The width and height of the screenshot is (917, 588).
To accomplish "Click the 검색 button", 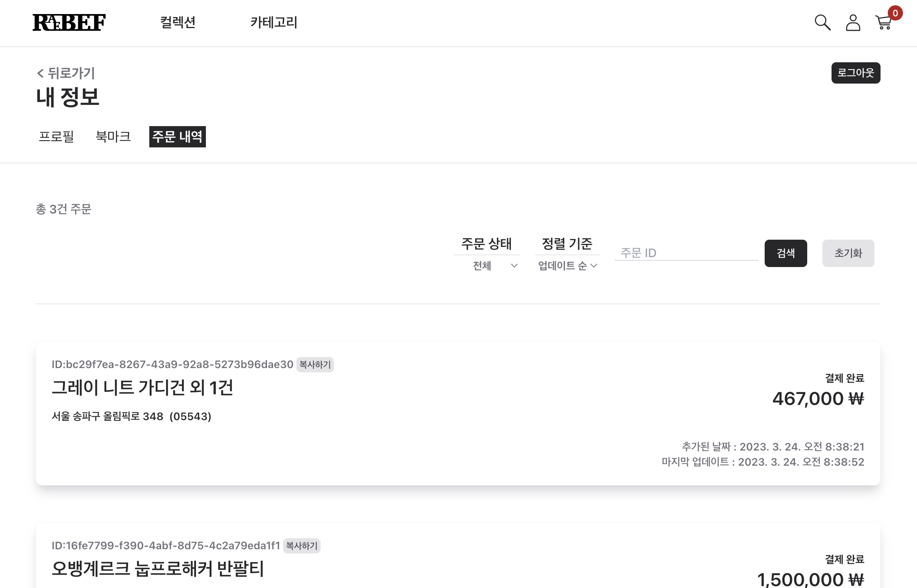I will pyautogui.click(x=786, y=253).
